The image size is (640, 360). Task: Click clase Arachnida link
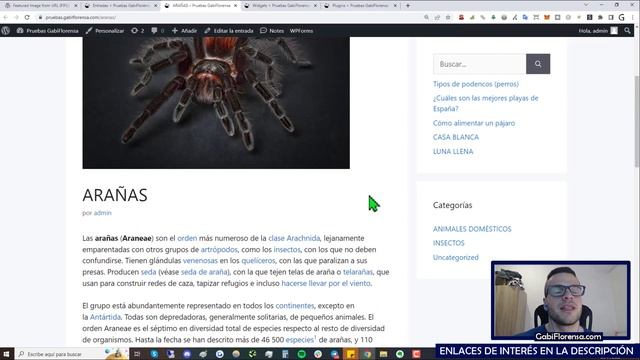294,238
